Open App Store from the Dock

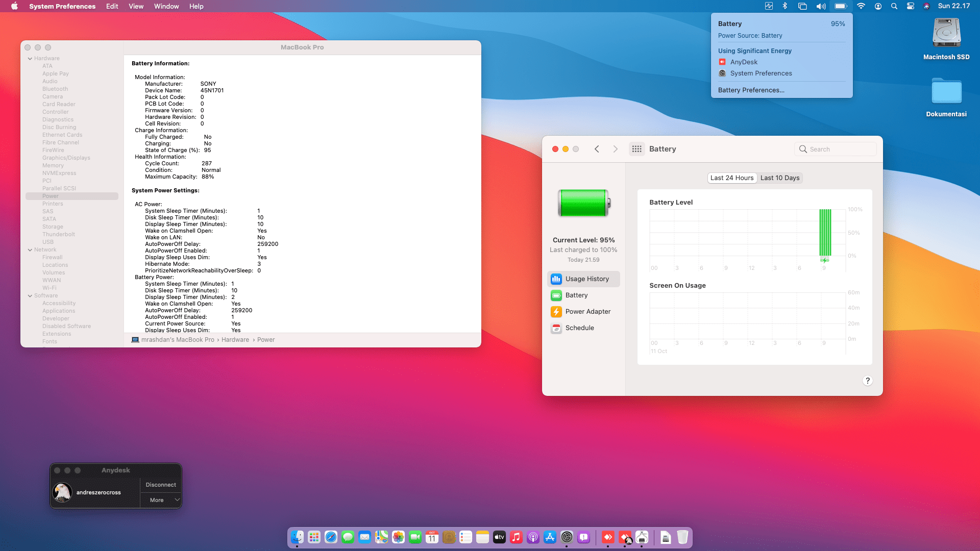coord(550,537)
